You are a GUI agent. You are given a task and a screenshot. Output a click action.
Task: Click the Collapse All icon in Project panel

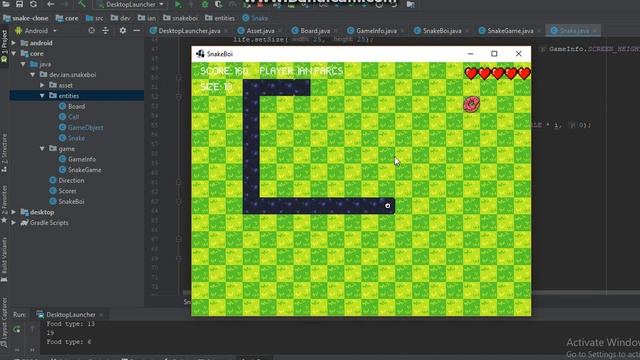click(105, 31)
